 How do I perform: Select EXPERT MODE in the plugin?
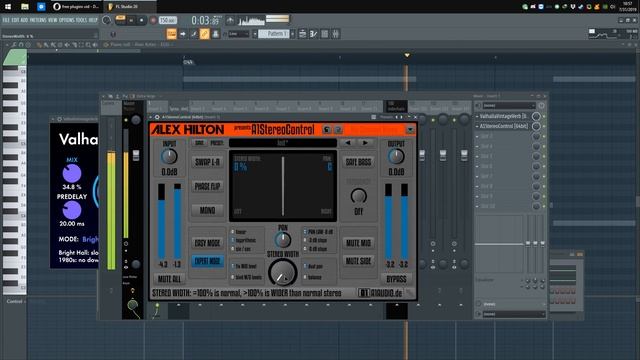tap(207, 261)
